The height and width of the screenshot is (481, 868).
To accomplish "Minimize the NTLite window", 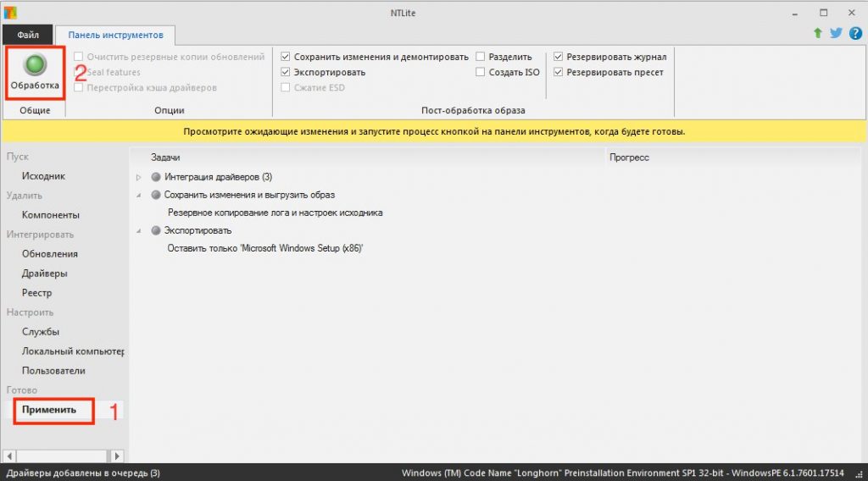I will pyautogui.click(x=795, y=13).
